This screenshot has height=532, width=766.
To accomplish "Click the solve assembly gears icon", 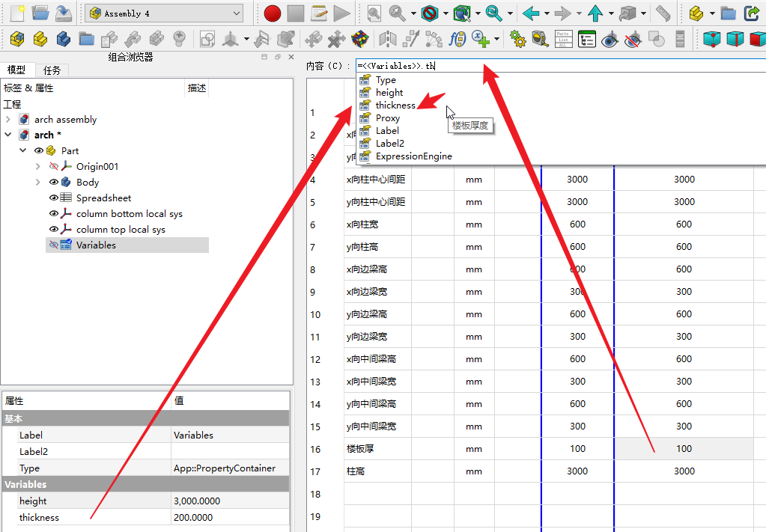I will point(517,38).
